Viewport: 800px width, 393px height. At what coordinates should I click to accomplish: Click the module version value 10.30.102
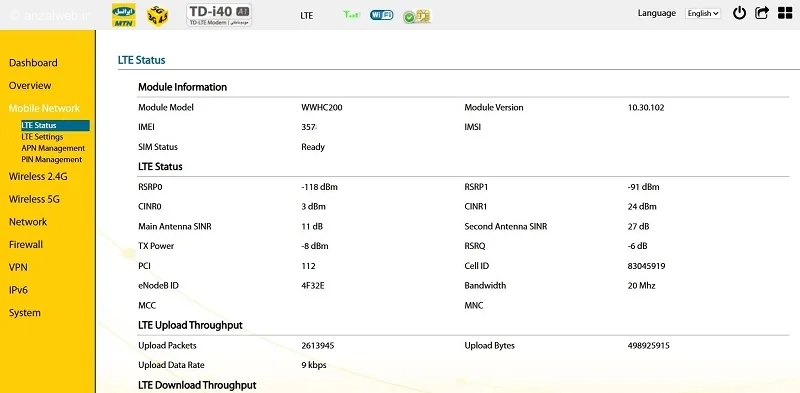646,108
